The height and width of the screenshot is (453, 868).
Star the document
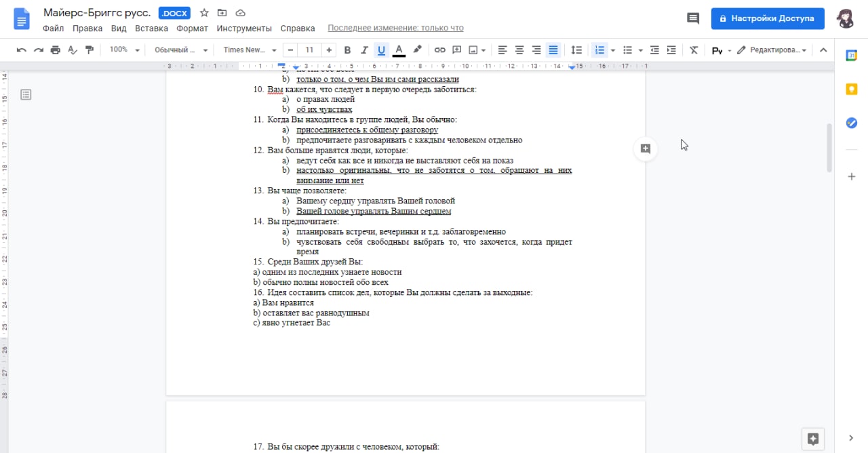tap(204, 13)
